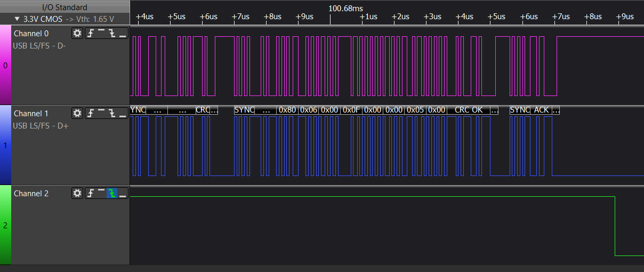The image size is (644, 272).
Task: Toggle low level trigger on Channel 2
Action: [x=123, y=193]
